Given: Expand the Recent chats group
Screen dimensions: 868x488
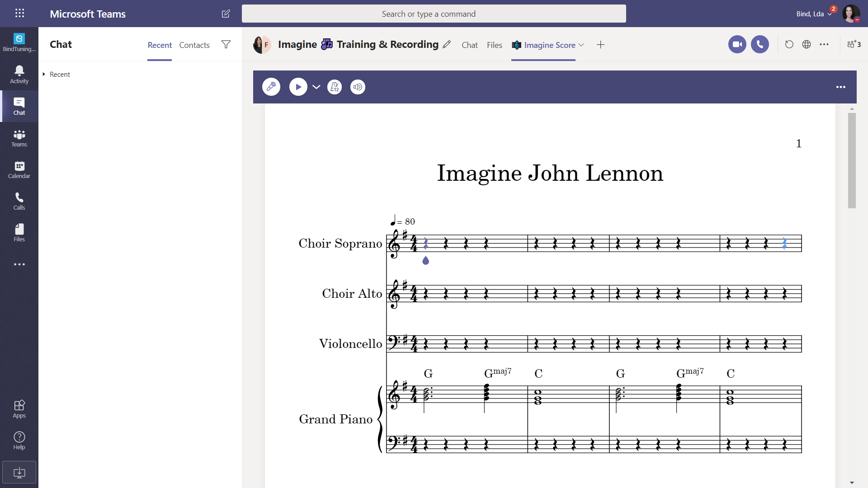Looking at the screenshot, I should tap(57, 74).
